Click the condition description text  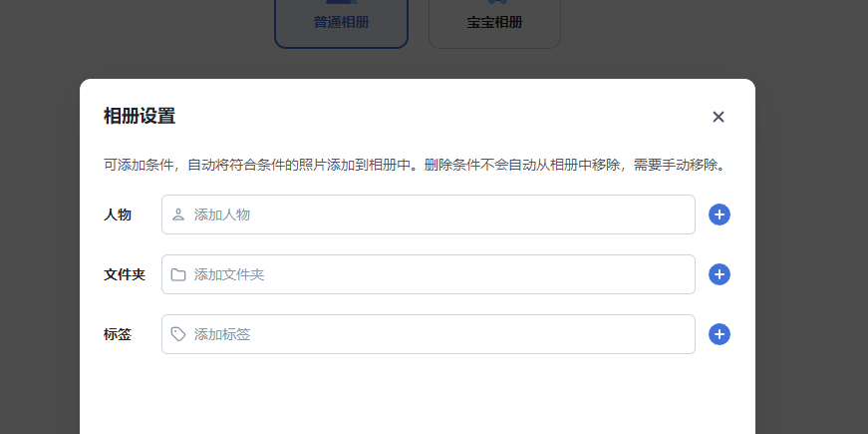[x=414, y=165]
